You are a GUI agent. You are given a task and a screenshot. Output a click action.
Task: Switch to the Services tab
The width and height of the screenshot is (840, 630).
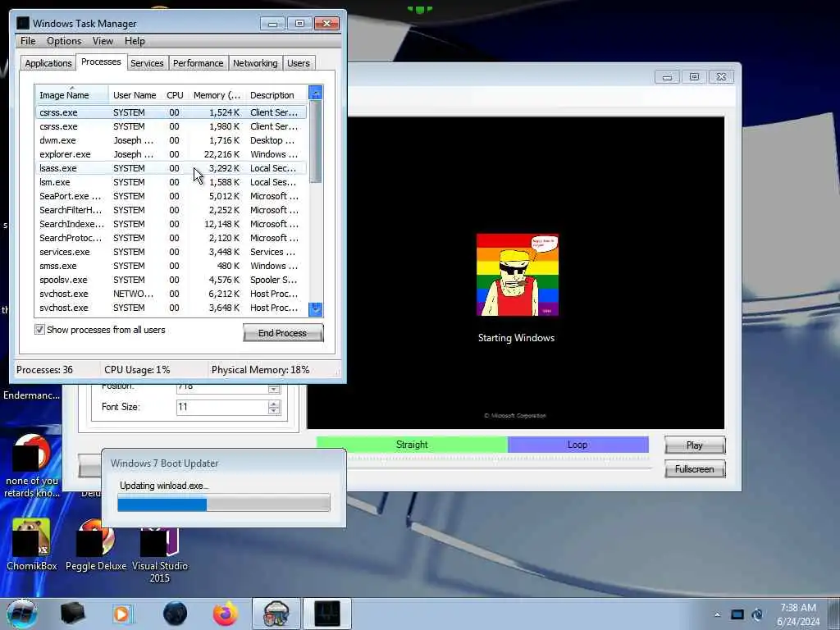(x=147, y=63)
